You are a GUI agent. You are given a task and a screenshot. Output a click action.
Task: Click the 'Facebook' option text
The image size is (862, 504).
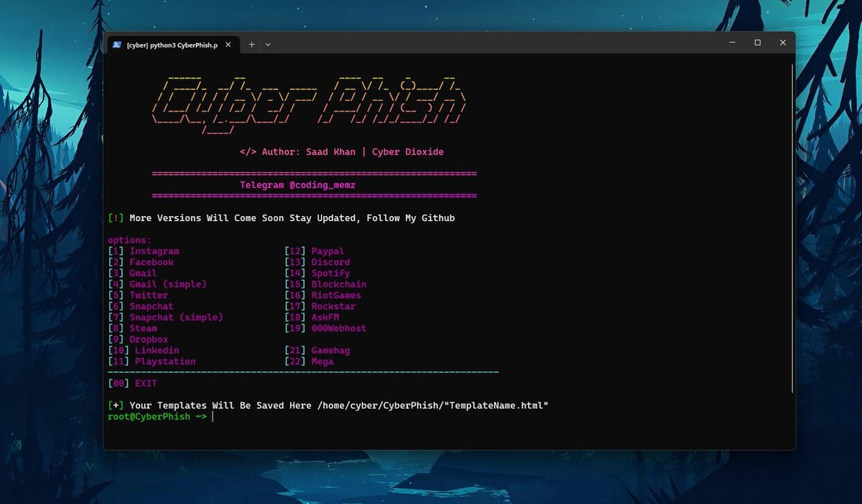151,262
